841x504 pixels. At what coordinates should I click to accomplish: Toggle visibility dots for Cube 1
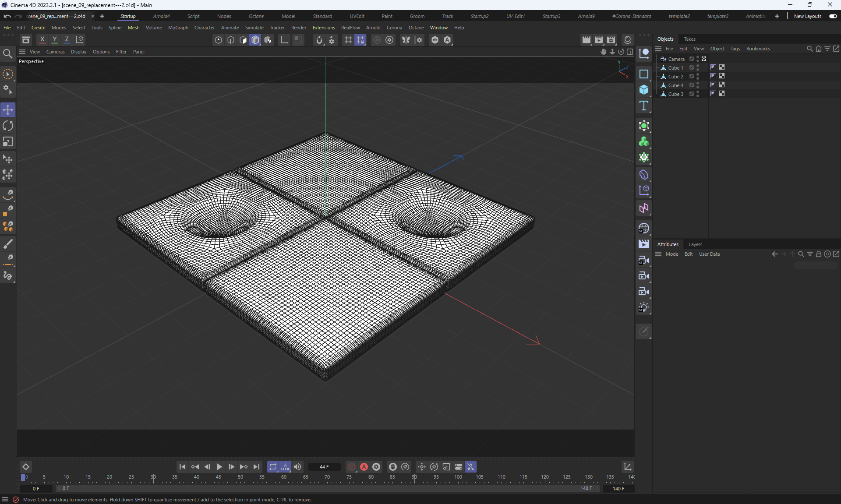click(x=698, y=68)
